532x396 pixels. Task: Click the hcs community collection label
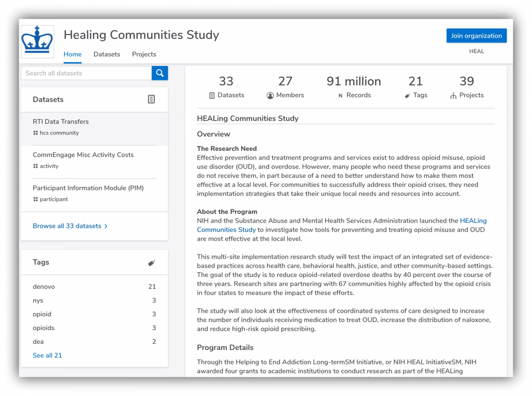click(59, 133)
